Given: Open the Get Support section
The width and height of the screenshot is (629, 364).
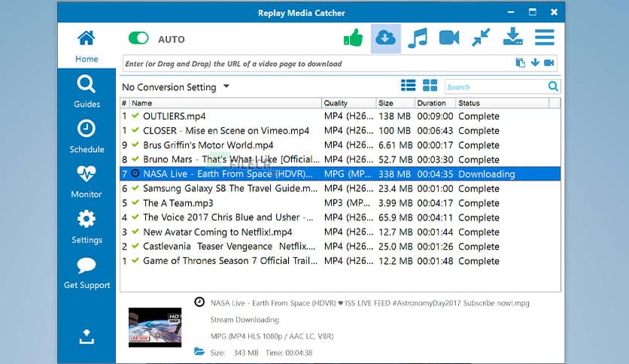Looking at the screenshot, I should [87, 272].
